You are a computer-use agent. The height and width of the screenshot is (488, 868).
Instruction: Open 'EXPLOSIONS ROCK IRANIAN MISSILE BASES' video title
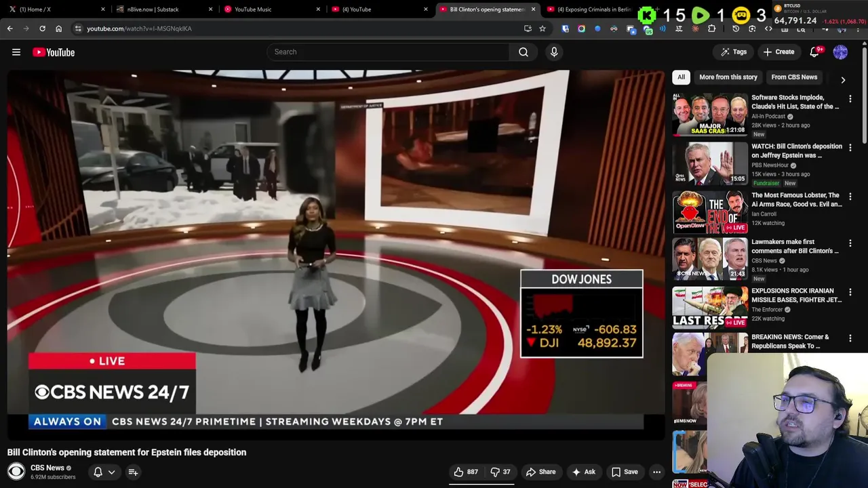[796, 295]
